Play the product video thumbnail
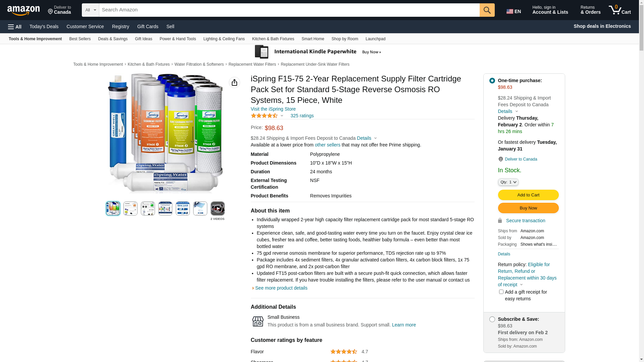The width and height of the screenshot is (644, 362). [x=218, y=208]
